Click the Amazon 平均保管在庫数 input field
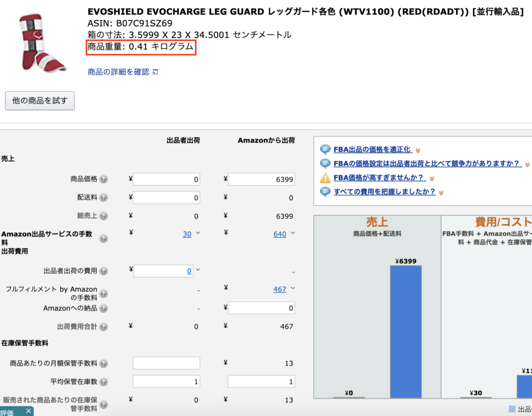Screen dimensions: 532x416 click(261, 382)
